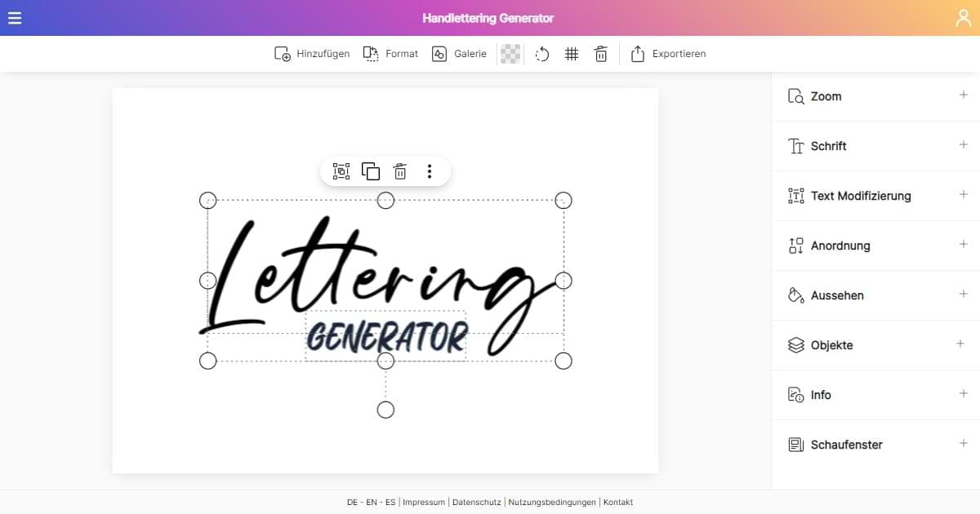
Task: Click the undo rotate-arrow icon
Action: click(542, 54)
